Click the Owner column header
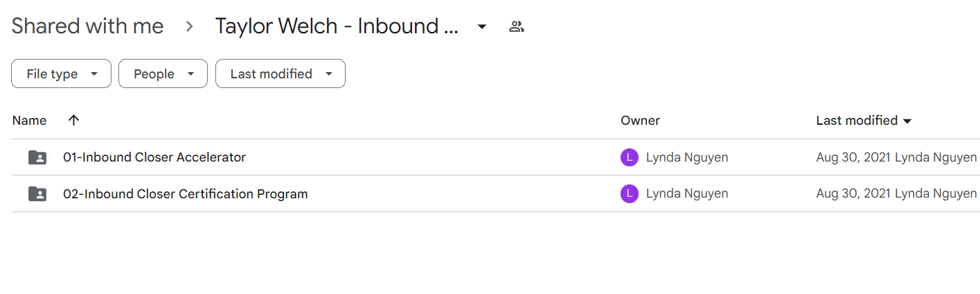 coord(640,121)
